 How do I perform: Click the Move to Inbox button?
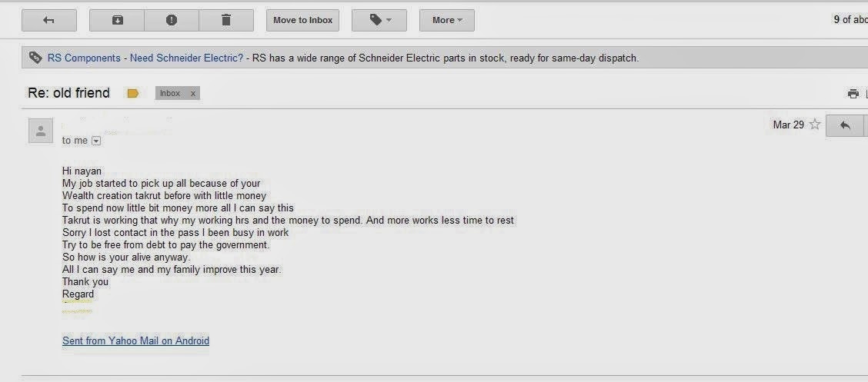(303, 21)
